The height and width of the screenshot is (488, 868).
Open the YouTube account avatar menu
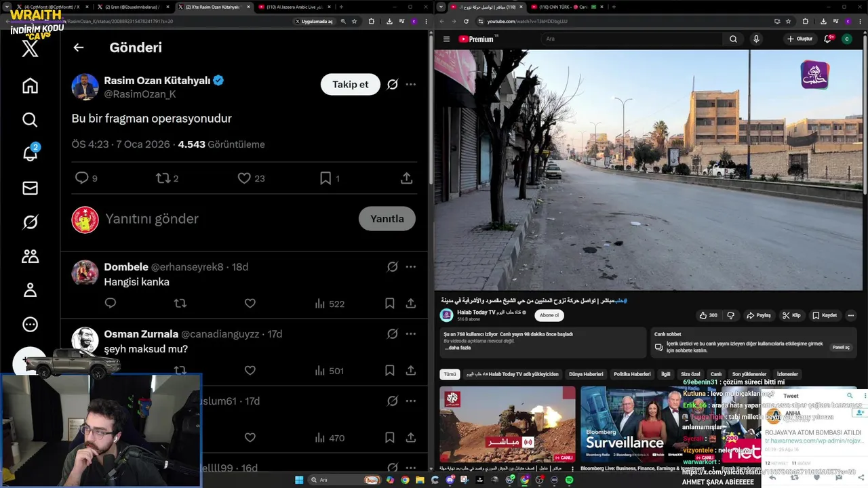pos(846,39)
